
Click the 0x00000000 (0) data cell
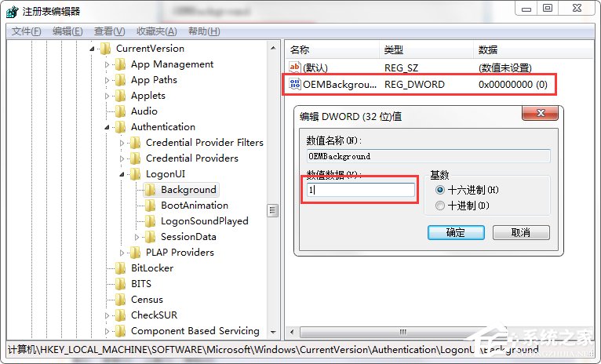pos(513,84)
